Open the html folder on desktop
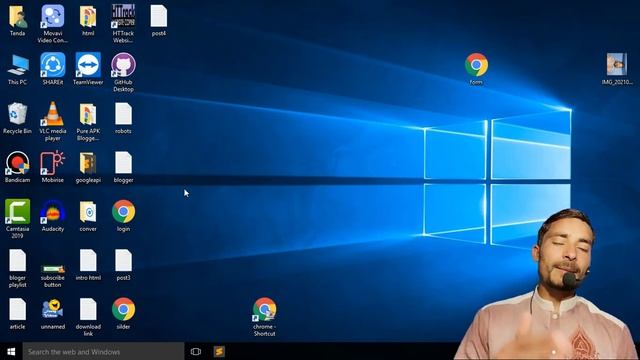Viewport: 640px width, 360px height. tap(88, 17)
